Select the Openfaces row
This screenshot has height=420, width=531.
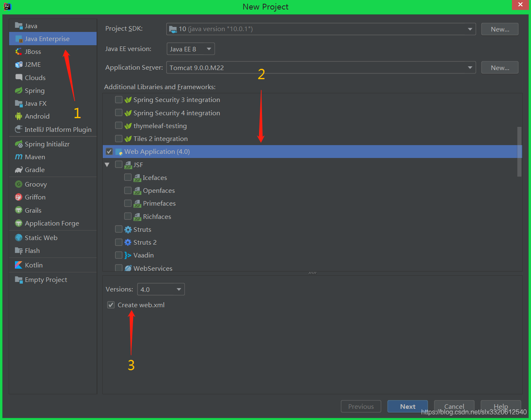[312, 190]
